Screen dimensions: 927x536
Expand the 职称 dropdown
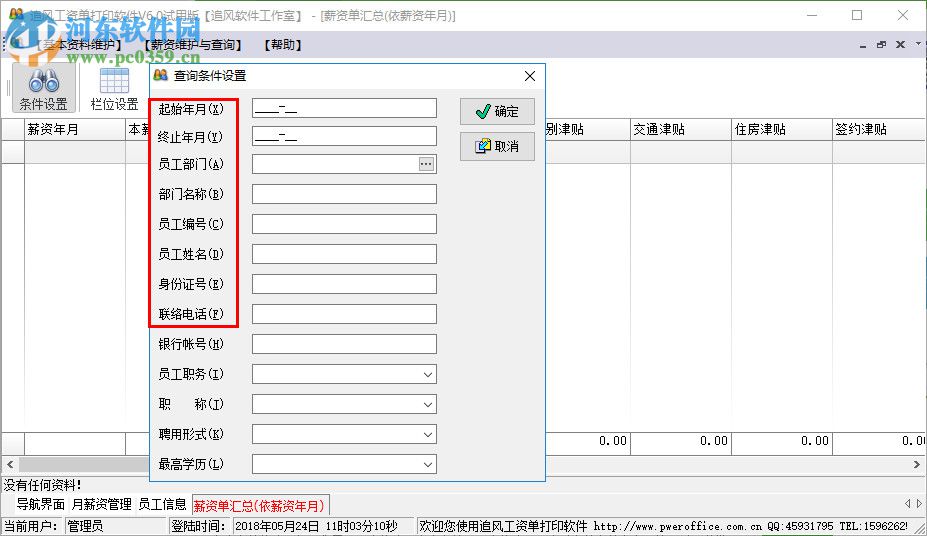point(427,405)
